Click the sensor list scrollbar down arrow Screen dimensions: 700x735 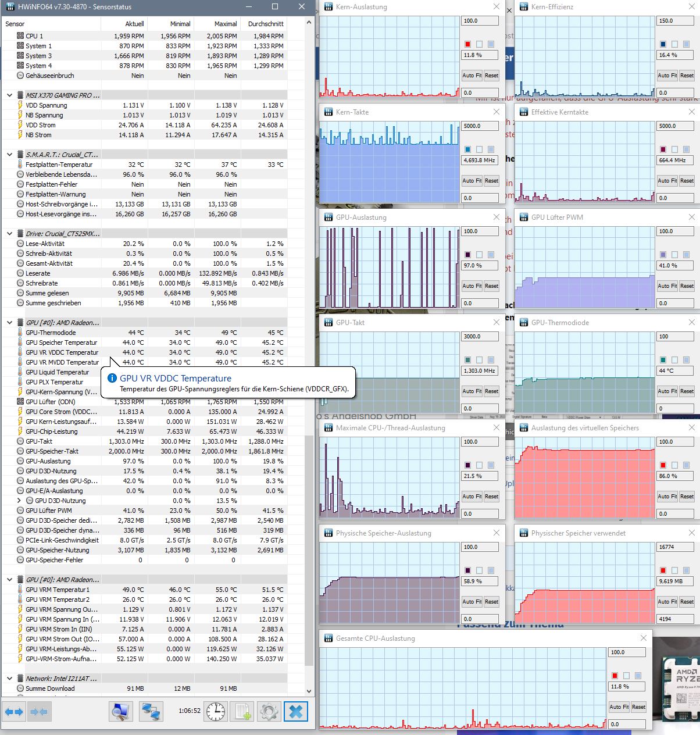tap(309, 691)
